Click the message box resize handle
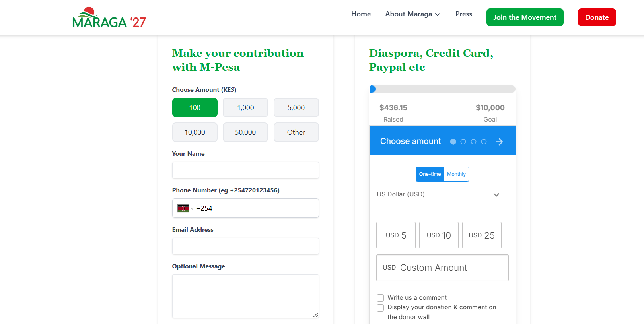 tap(315, 315)
